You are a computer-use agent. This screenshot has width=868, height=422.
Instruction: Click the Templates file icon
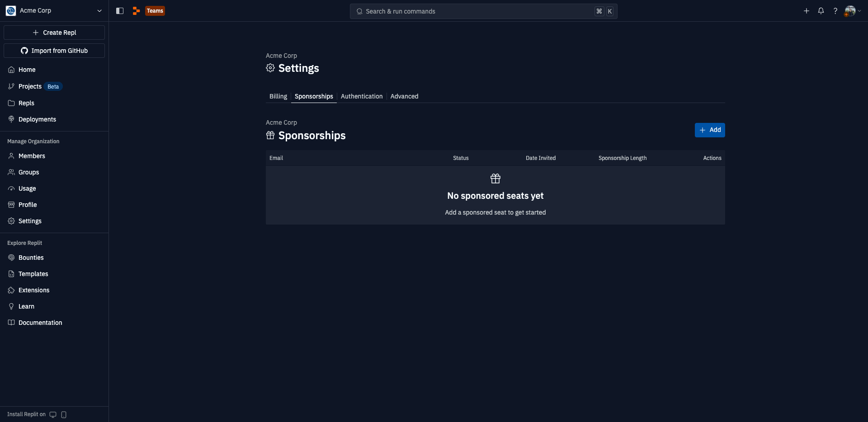coord(11,274)
